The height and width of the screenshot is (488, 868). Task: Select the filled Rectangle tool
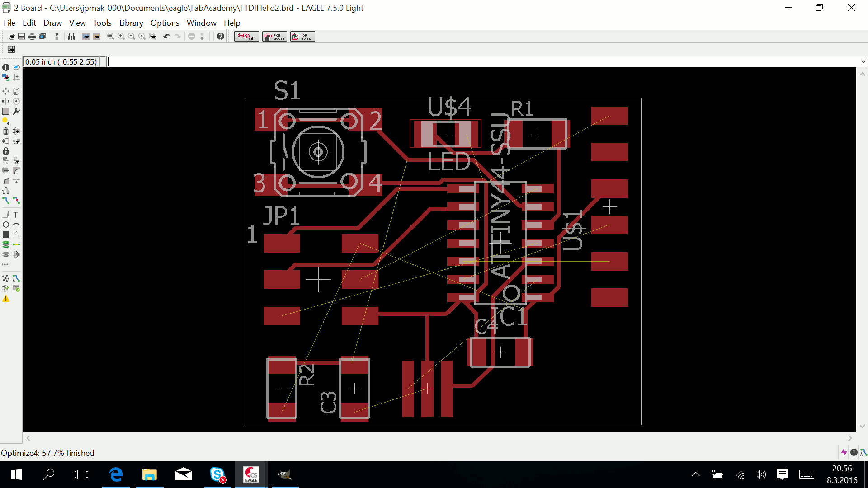click(x=6, y=235)
